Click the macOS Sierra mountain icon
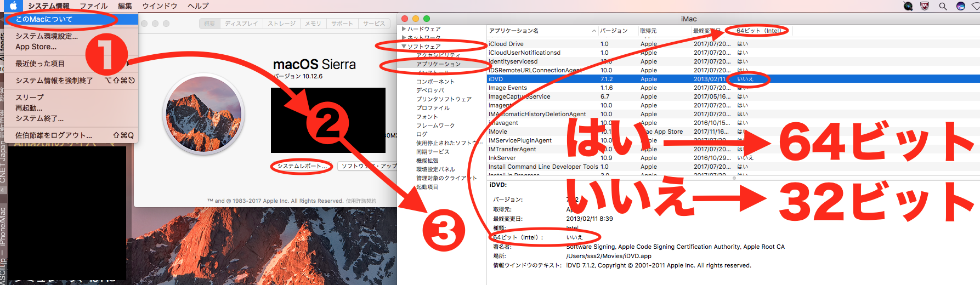Viewport: 980px width, 285px height. coord(203,114)
